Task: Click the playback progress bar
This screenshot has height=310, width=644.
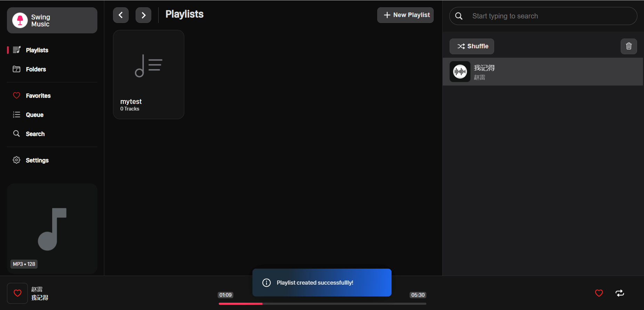Action: click(x=322, y=304)
